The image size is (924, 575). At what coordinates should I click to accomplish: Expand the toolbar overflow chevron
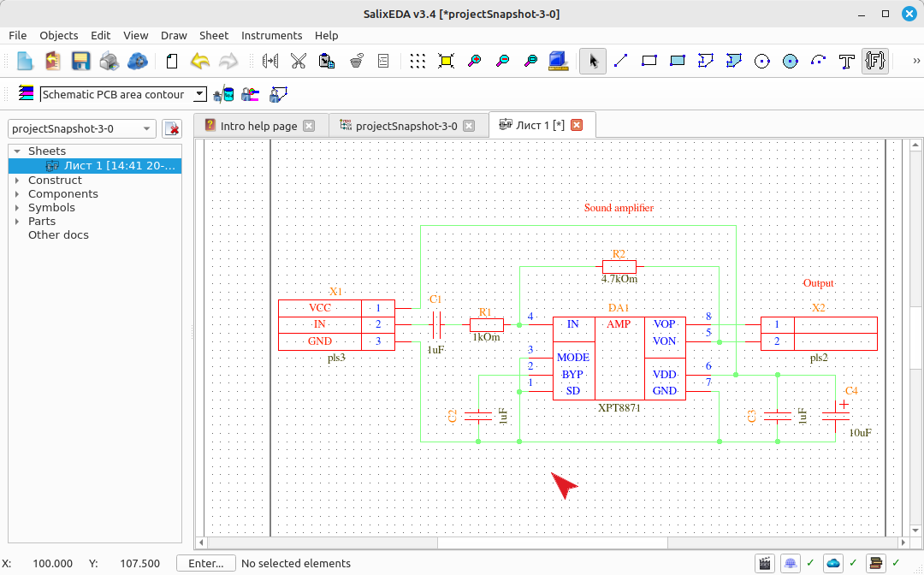click(x=916, y=61)
